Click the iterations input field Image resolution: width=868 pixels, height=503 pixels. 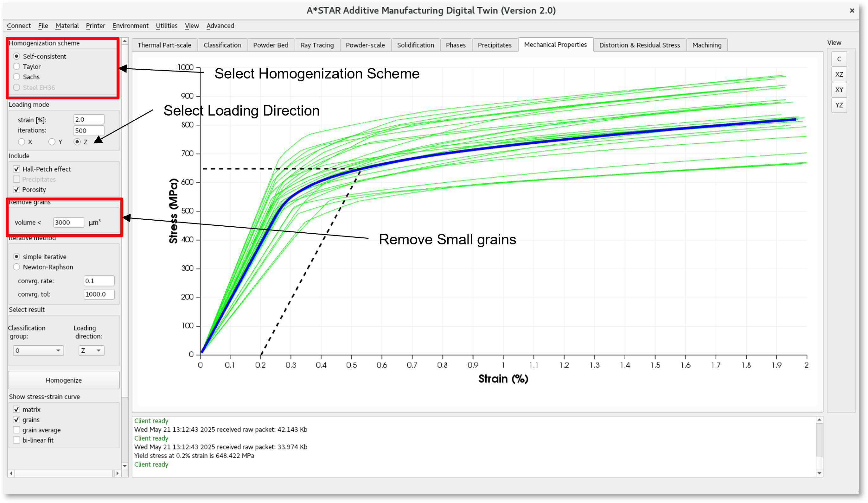tap(89, 131)
